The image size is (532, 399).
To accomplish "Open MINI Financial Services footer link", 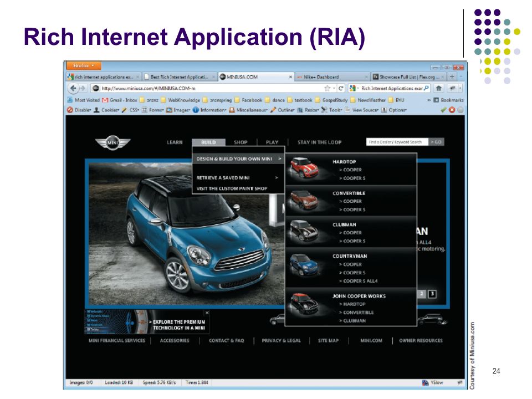I will 117,340.
